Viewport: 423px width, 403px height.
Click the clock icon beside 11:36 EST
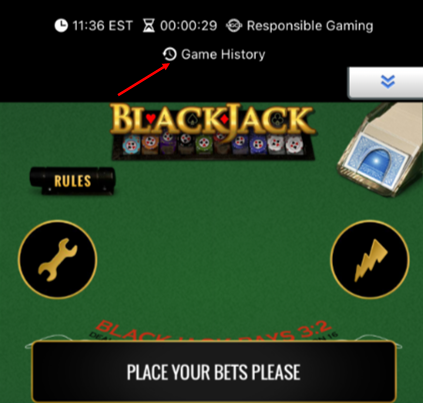coord(61,26)
